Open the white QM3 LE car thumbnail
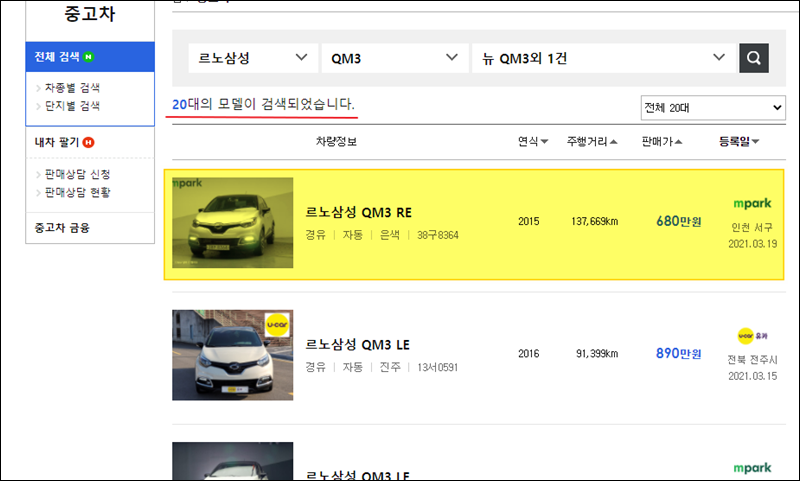 click(233, 355)
